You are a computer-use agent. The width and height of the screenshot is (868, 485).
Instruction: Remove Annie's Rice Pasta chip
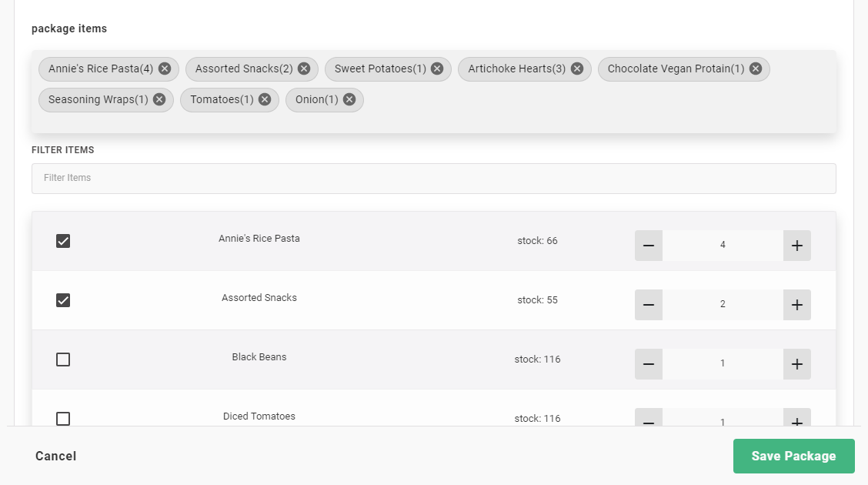click(165, 69)
